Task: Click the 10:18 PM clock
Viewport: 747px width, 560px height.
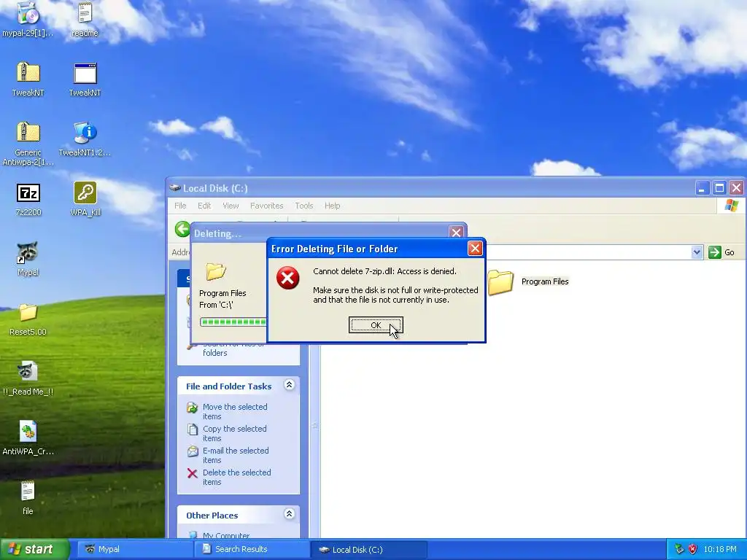Action: pyautogui.click(x=719, y=550)
